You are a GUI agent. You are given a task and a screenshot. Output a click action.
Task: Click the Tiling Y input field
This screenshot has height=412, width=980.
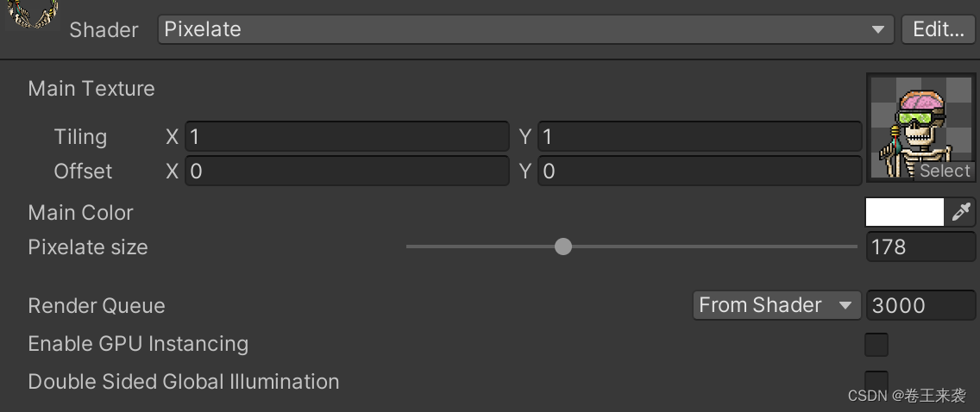(x=700, y=137)
